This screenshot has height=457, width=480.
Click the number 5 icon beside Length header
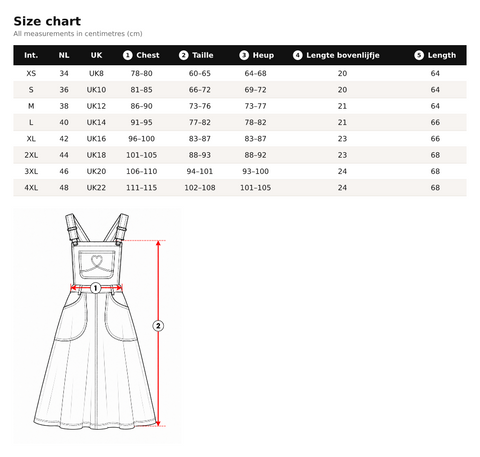click(x=419, y=55)
